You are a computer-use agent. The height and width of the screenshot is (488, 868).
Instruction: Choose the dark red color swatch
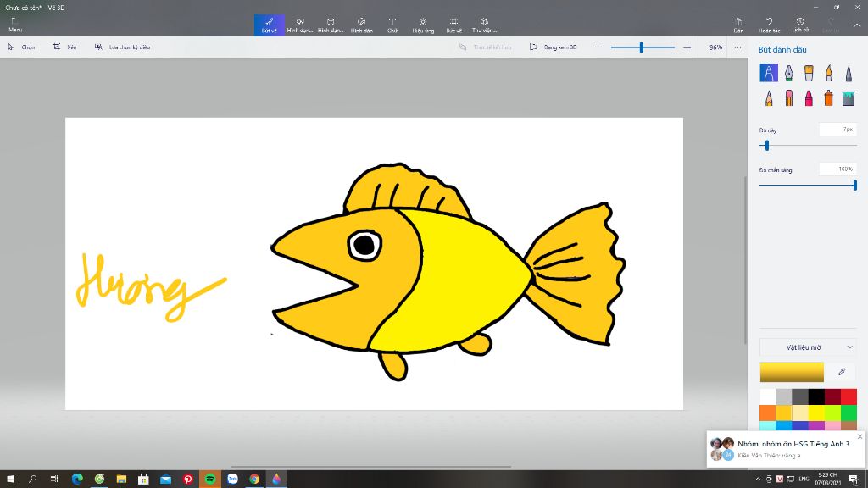(x=832, y=396)
